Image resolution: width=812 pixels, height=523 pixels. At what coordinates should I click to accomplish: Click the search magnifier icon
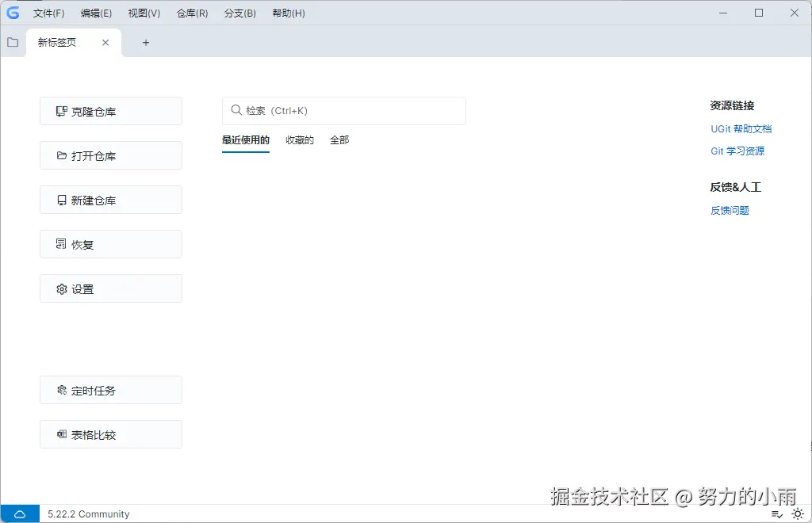click(x=236, y=110)
